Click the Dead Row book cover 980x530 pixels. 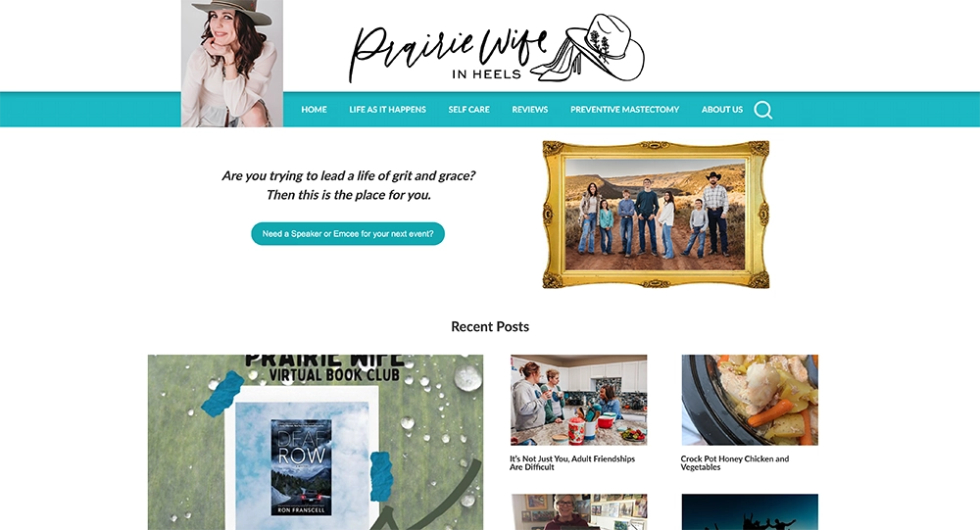(x=301, y=467)
